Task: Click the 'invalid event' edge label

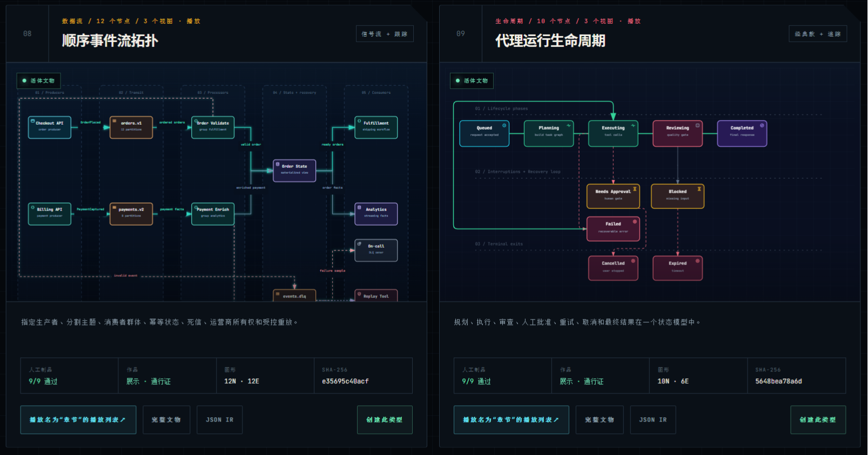Action: [x=125, y=275]
